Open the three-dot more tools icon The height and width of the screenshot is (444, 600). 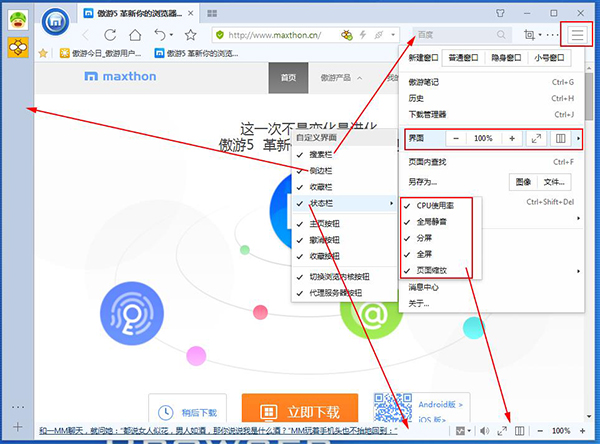(x=553, y=35)
